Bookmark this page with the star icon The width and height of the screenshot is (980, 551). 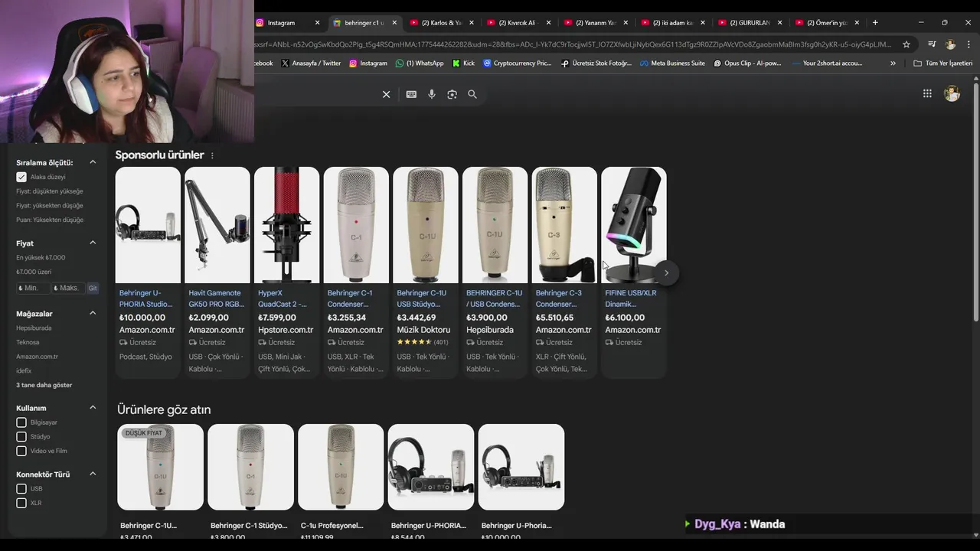click(x=906, y=44)
